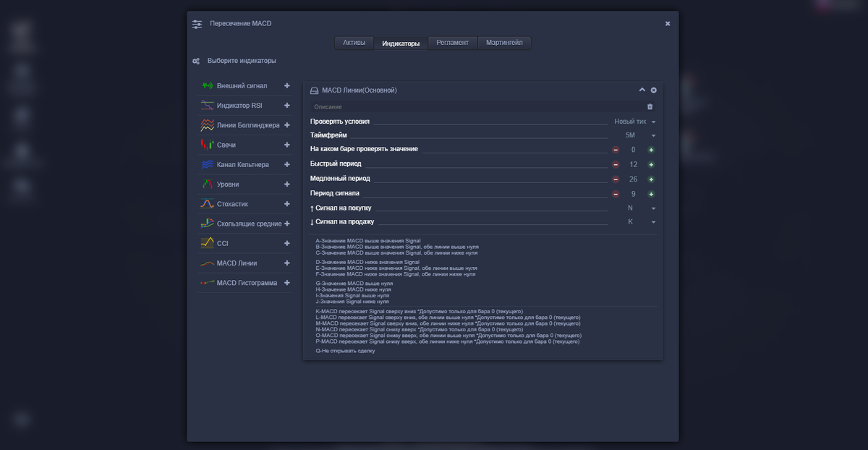Add Стохастик using the plus icon

(287, 204)
